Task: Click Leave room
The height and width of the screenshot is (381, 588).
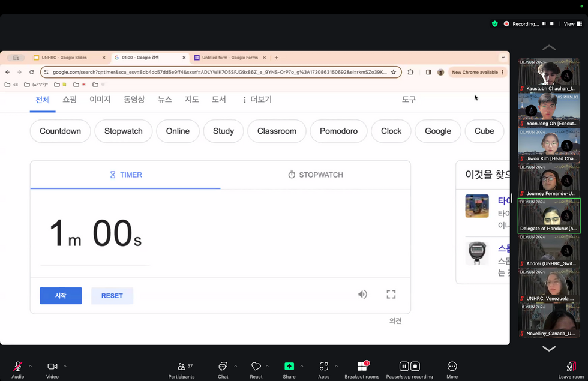Action: coord(571,370)
